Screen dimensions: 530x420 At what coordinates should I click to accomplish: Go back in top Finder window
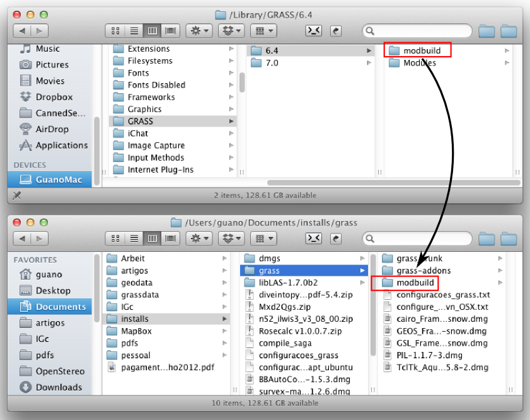point(22,31)
